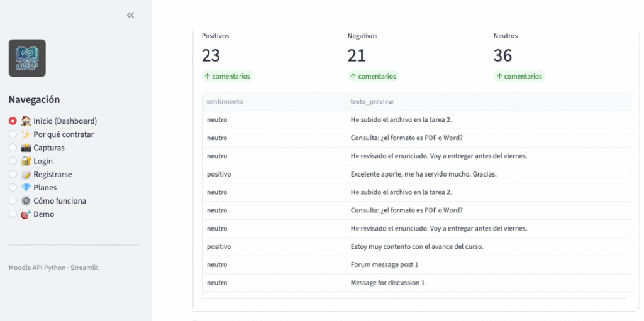Select the 'Excelente aporte' table cell

[x=423, y=174]
